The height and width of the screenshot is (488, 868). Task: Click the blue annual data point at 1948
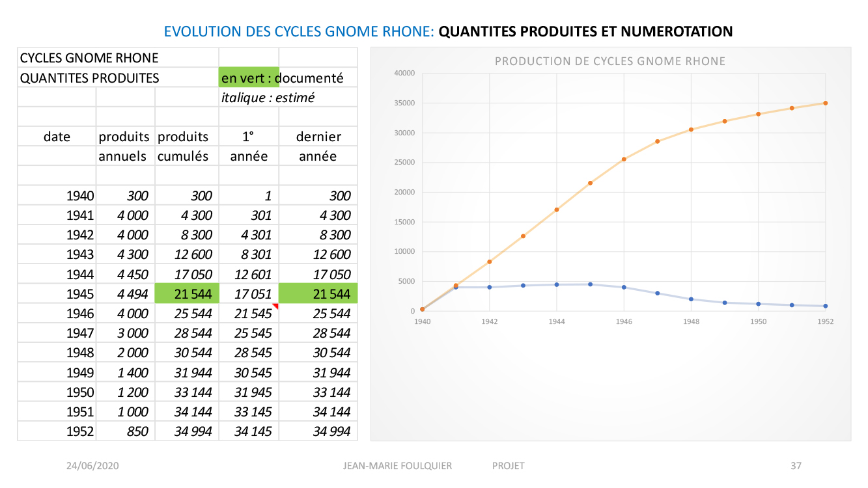click(691, 299)
